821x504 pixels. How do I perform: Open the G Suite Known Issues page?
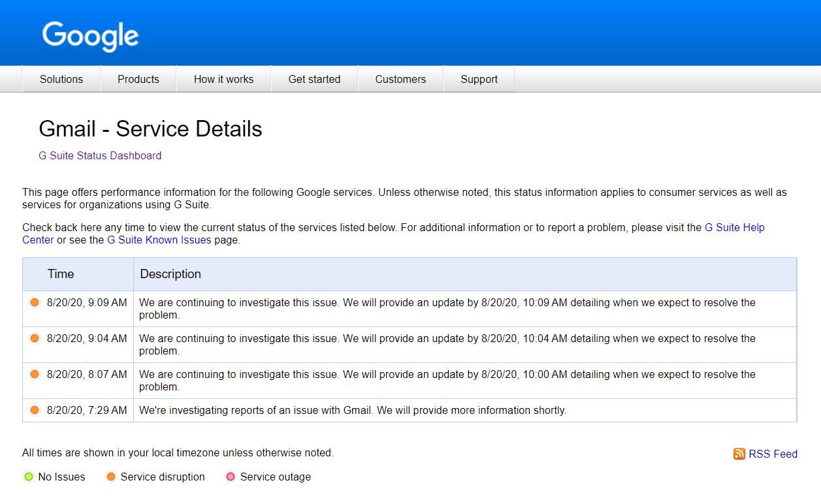pos(159,240)
